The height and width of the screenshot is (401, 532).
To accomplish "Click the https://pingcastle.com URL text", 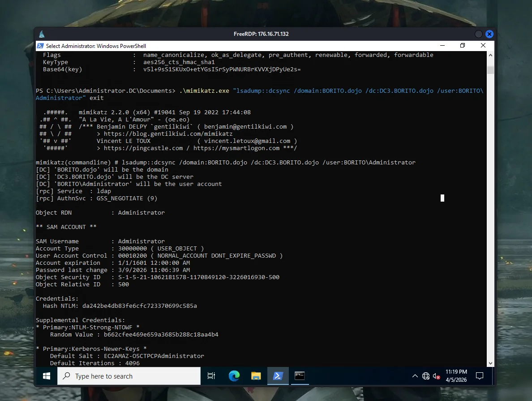I will coord(143,148).
